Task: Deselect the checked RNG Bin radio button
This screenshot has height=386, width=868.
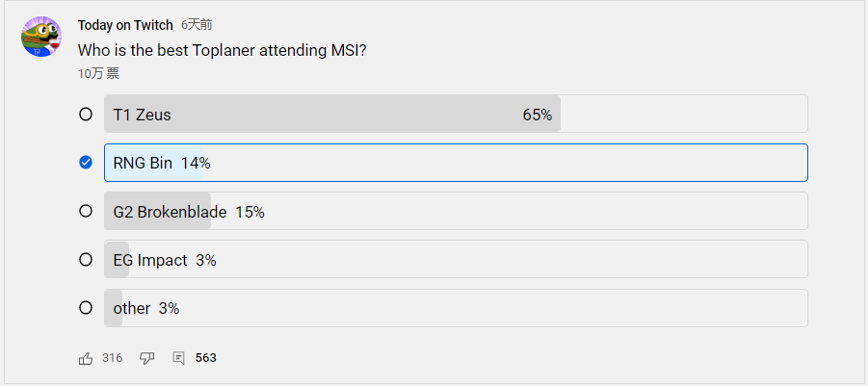Action: point(86,163)
